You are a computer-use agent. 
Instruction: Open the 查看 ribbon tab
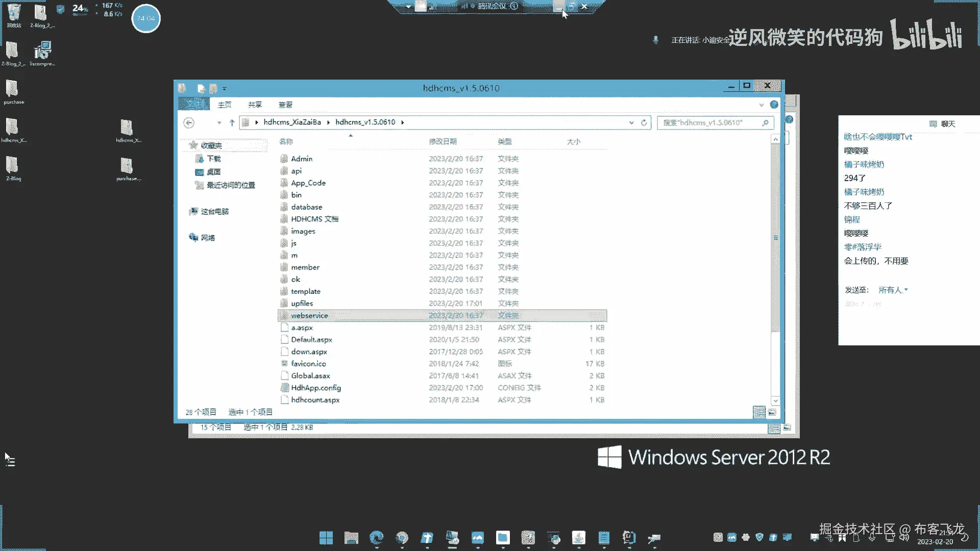pyautogui.click(x=285, y=105)
